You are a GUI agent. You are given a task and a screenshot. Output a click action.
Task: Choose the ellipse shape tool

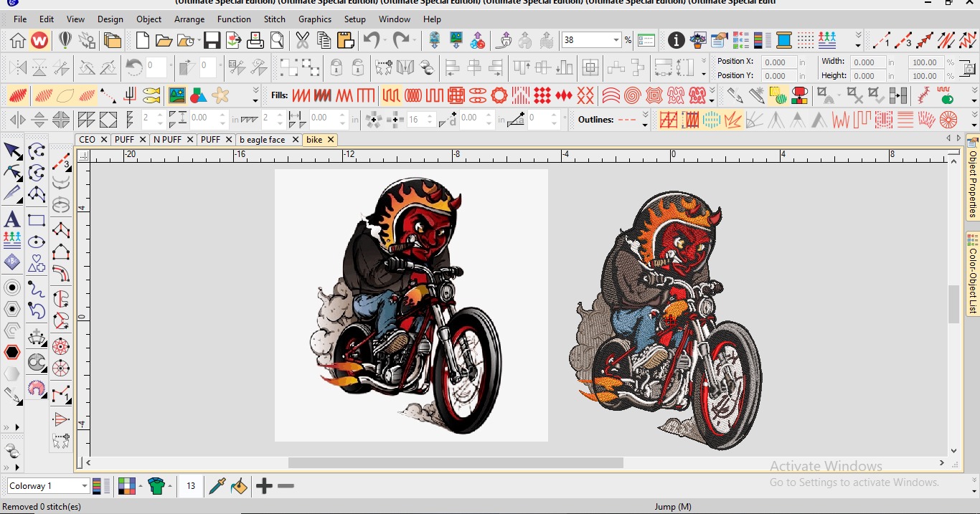[x=37, y=242]
